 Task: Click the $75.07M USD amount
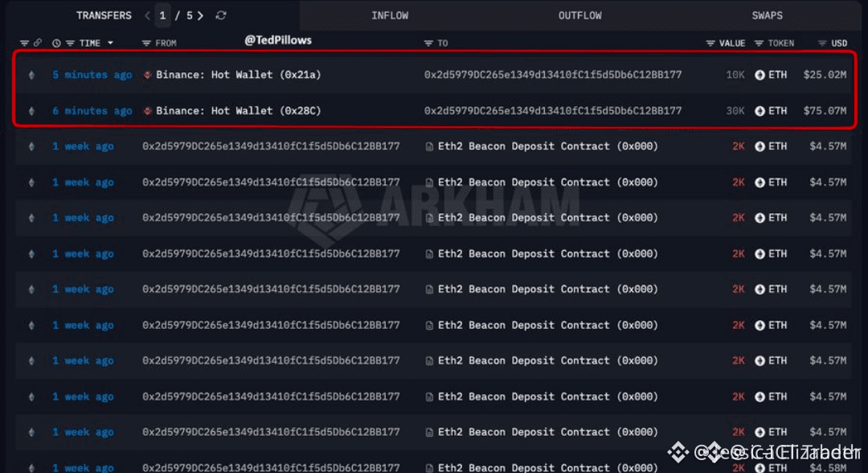825,111
